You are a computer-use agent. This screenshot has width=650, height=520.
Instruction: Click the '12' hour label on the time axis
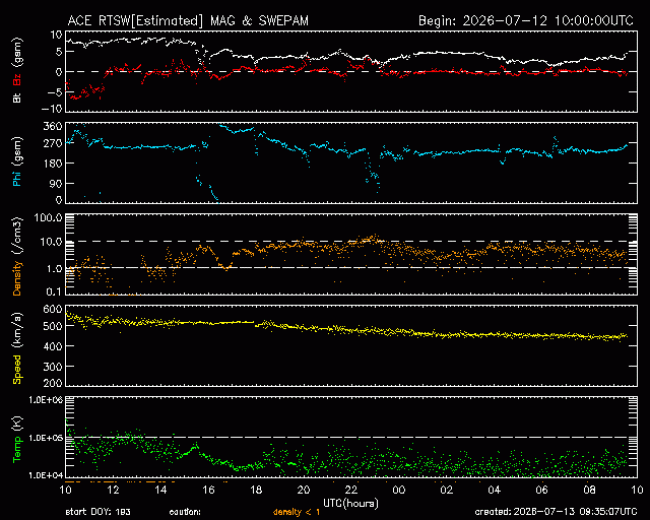(x=113, y=490)
